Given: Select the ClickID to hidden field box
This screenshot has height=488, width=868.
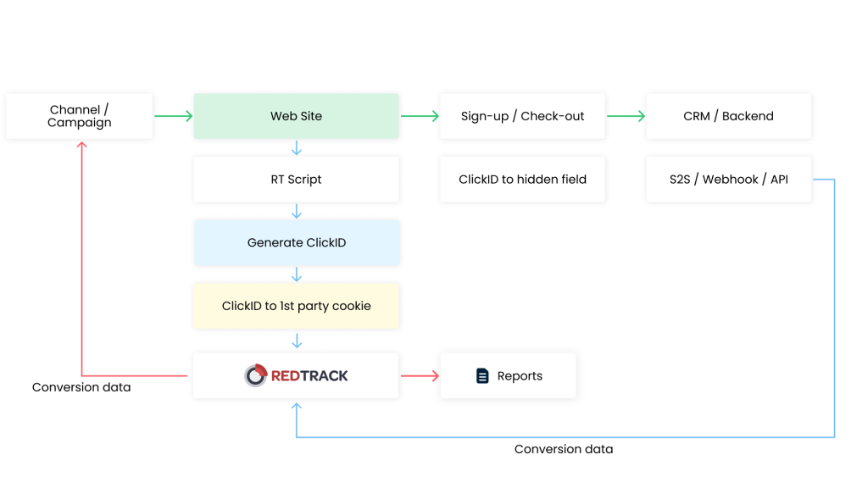Looking at the screenshot, I should [522, 179].
